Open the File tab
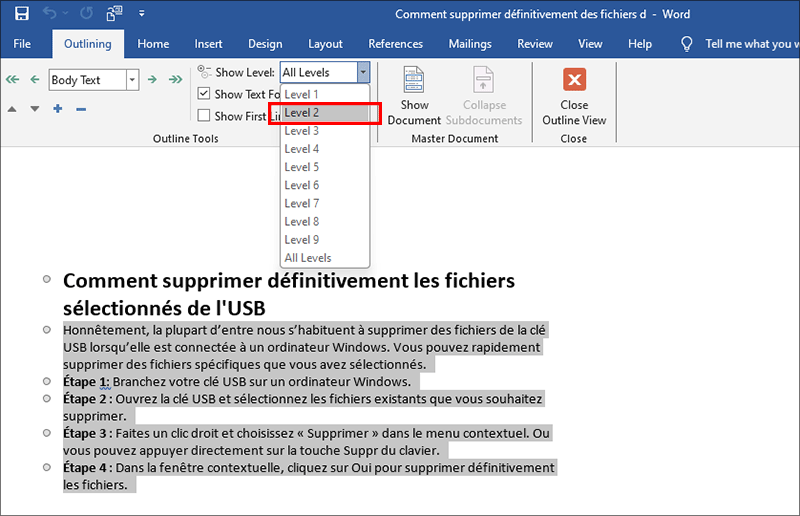The image size is (800, 516). click(22, 44)
